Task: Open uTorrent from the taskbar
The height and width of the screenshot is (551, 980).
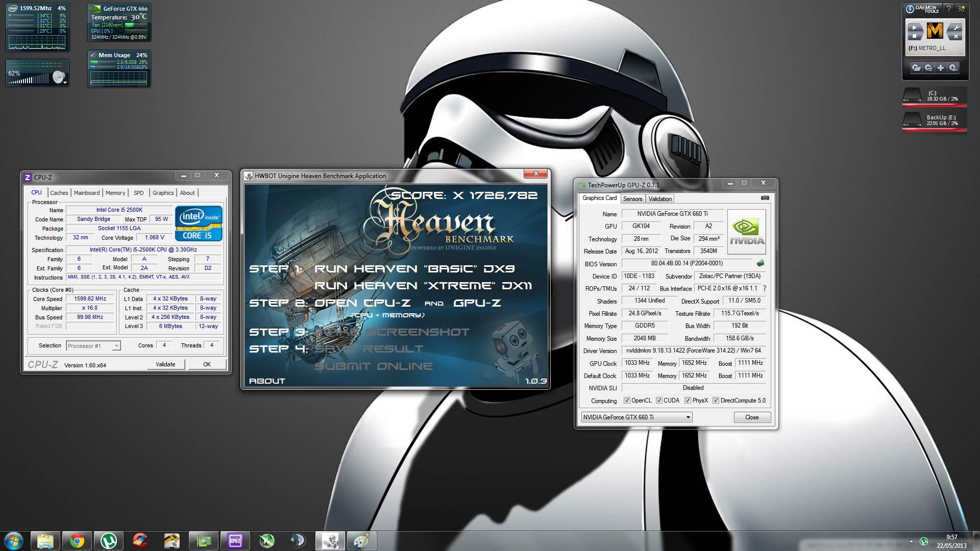Action: [x=109, y=541]
